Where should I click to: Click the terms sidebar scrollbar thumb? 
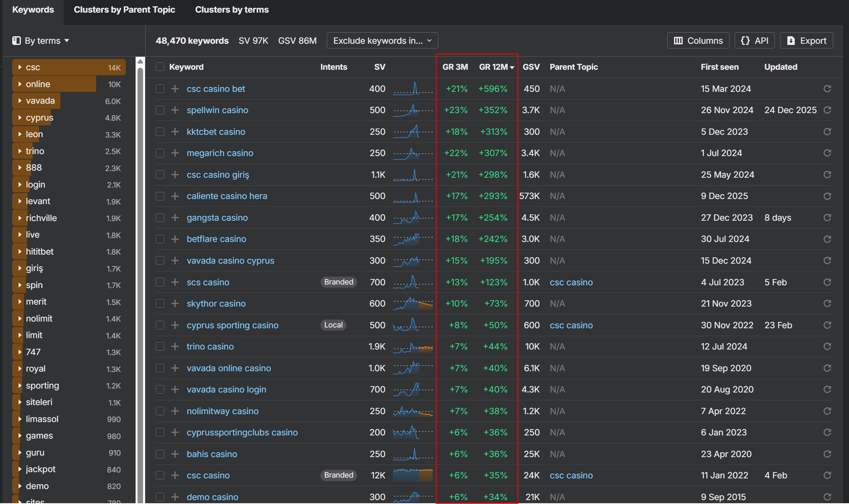click(140, 276)
